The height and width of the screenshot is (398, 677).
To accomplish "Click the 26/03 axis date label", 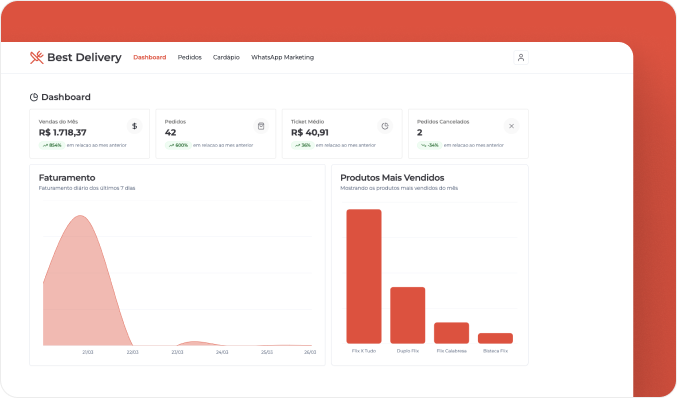I will click(310, 352).
